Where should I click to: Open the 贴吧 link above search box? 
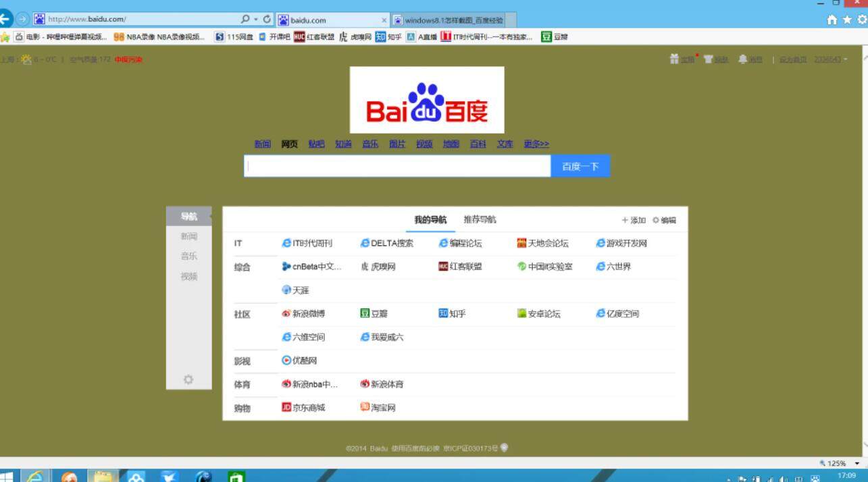[316, 144]
